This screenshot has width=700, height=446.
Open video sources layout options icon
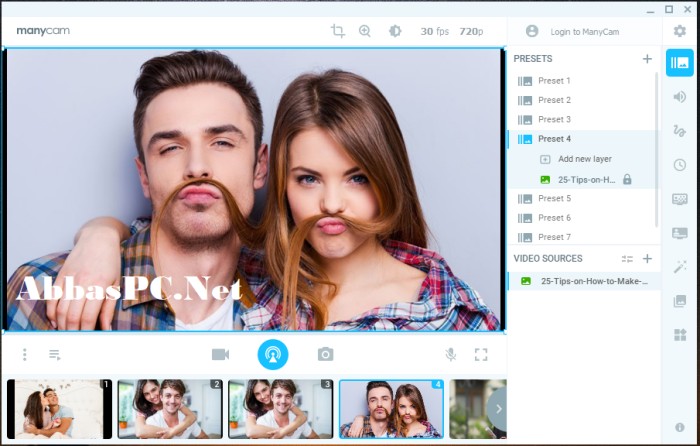click(x=627, y=258)
